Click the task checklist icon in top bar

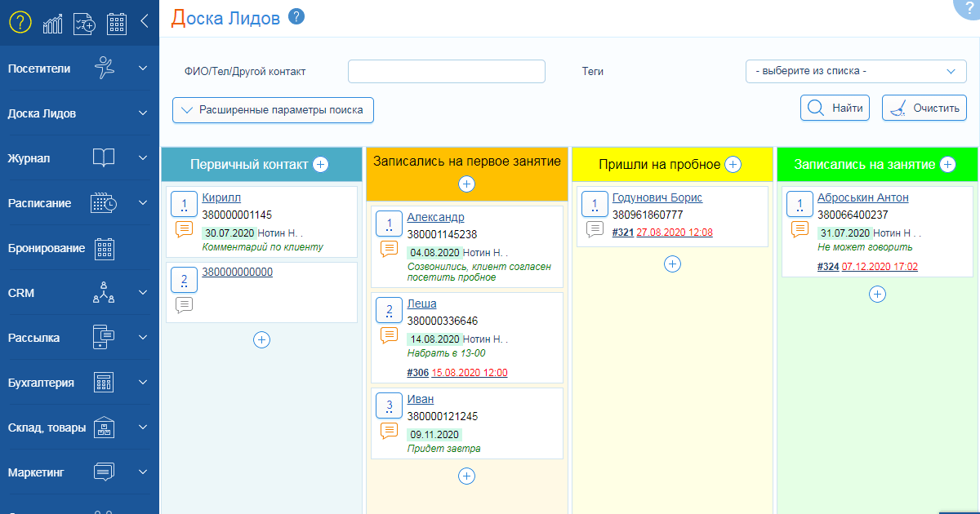point(84,23)
